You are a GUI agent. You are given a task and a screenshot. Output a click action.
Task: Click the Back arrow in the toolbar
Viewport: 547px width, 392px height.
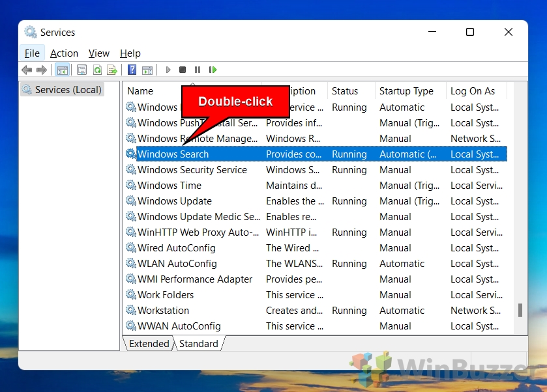click(27, 70)
